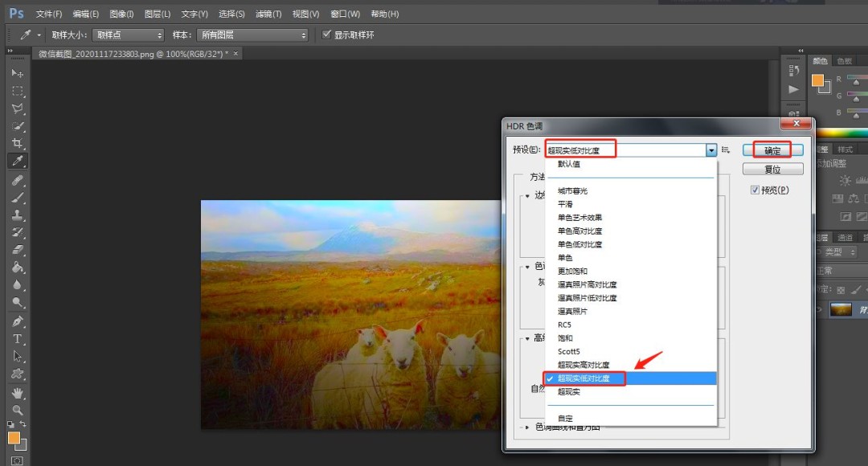The image size is (868, 466).
Task: Click the toolbox foreground color swatch
Action: [x=14, y=439]
